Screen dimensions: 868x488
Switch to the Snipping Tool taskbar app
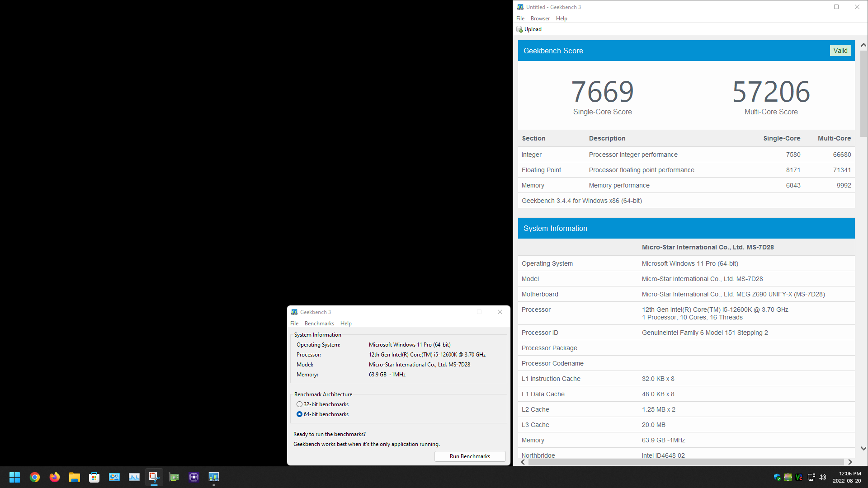(x=154, y=477)
